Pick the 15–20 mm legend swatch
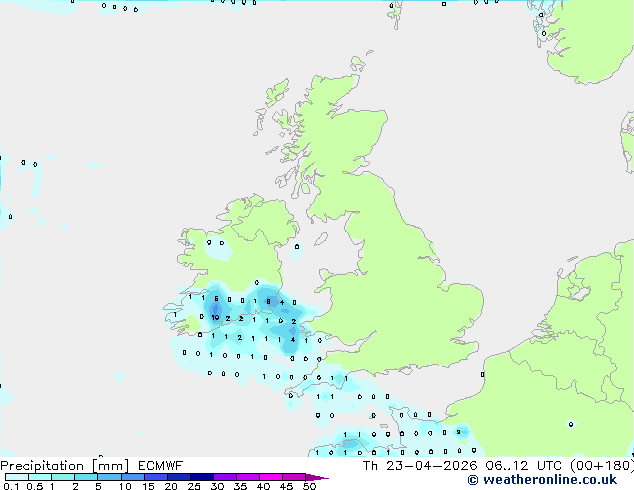 (x=155, y=477)
